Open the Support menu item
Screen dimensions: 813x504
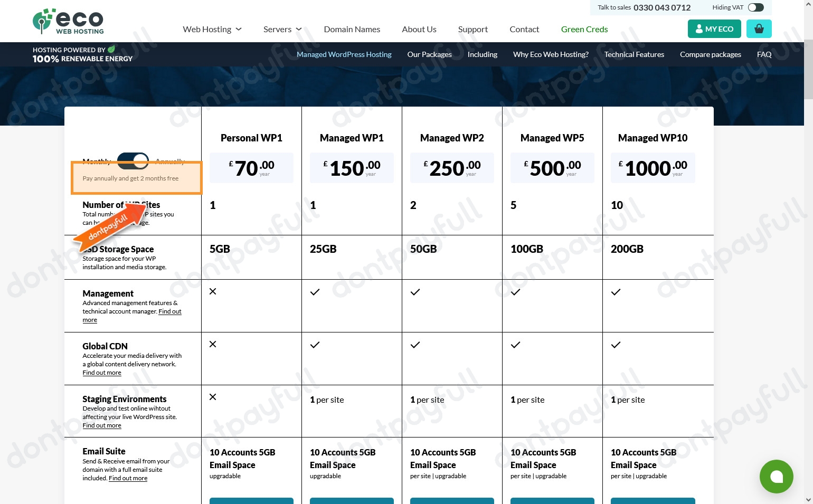(473, 29)
